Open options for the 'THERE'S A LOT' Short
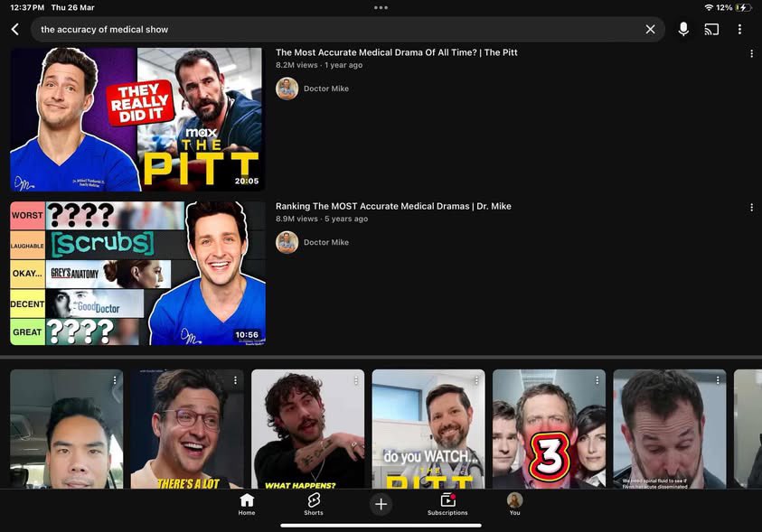This screenshot has width=762, height=532. pos(235,380)
